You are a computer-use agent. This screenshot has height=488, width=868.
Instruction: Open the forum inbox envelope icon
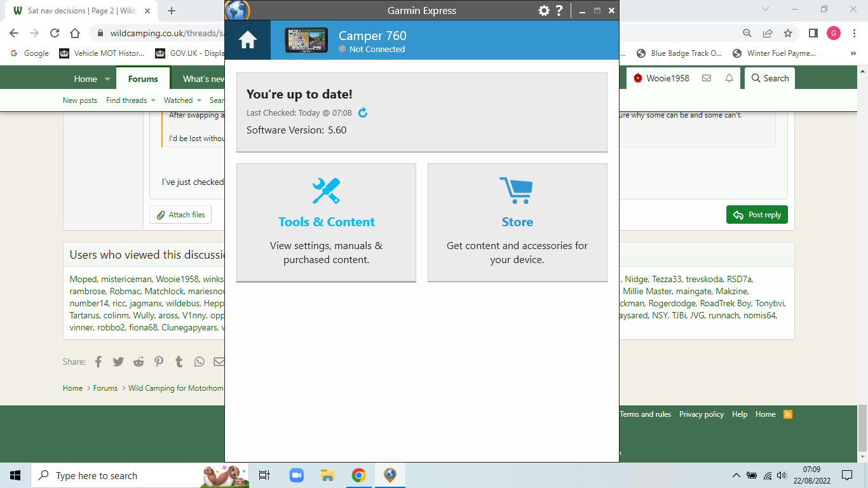click(706, 78)
